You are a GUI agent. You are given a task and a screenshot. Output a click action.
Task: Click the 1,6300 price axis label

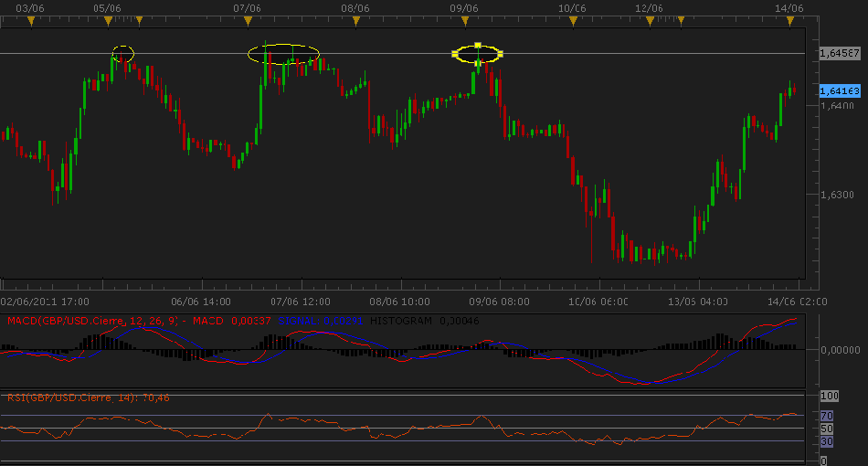[x=835, y=195]
